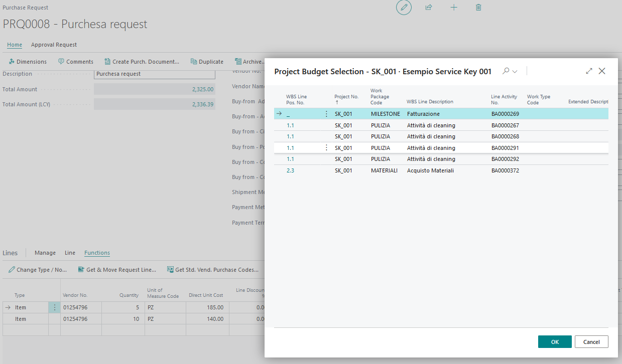This screenshot has height=364, width=622.
Task: Open row menu for MILESTONE line
Action: pyautogui.click(x=326, y=114)
